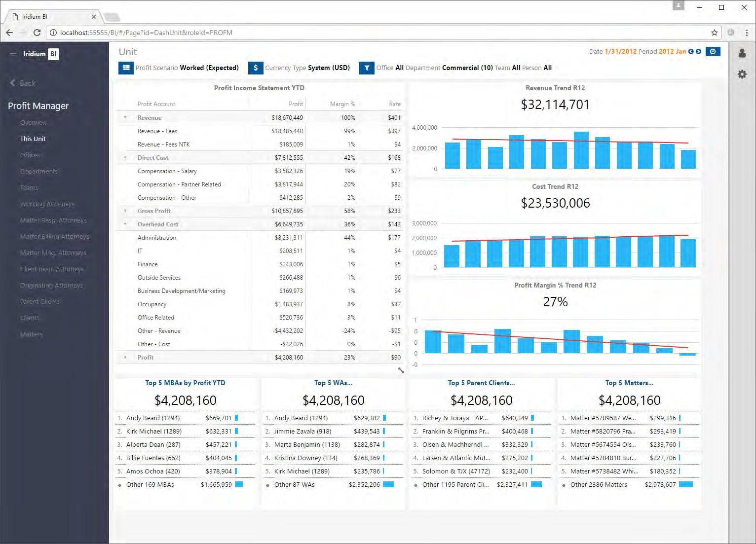Bookmark page with star icon
Image resolution: width=756 pixels, height=544 pixels.
coord(714,33)
